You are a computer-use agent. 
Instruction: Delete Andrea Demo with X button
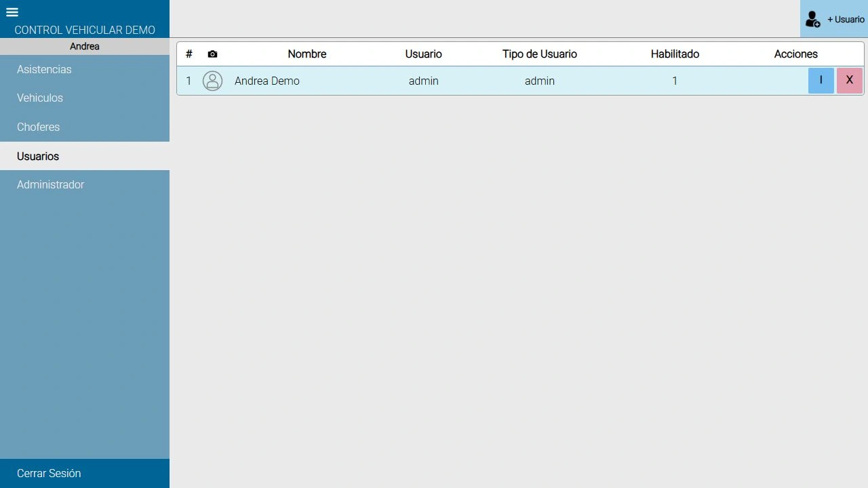point(849,81)
